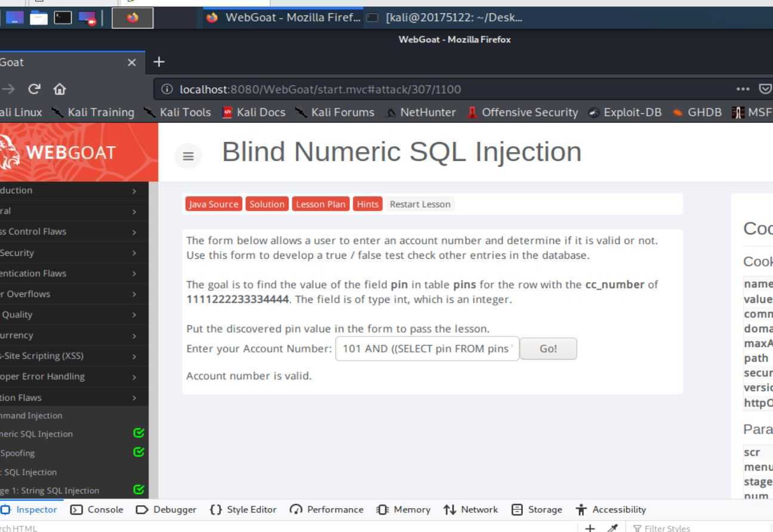Switch to the Performance devtools tab
This screenshot has height=532, width=773.
[326, 509]
